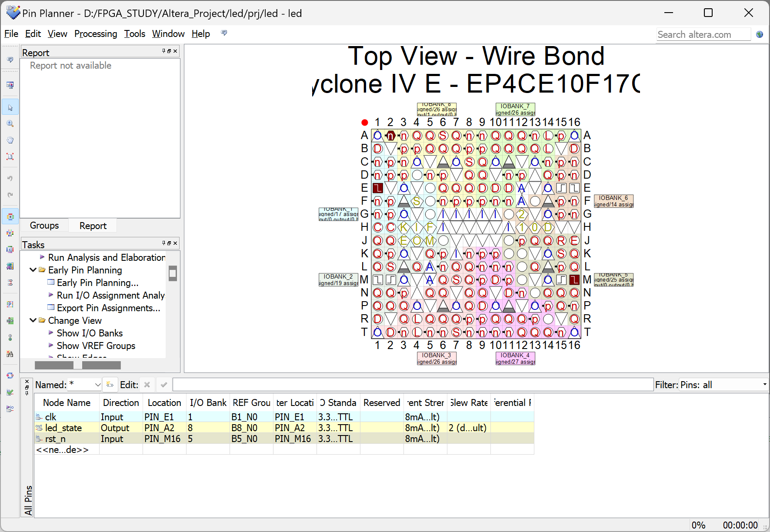This screenshot has width=770, height=532.
Task: Run the Show I/O Banks task
Action: (x=90, y=333)
